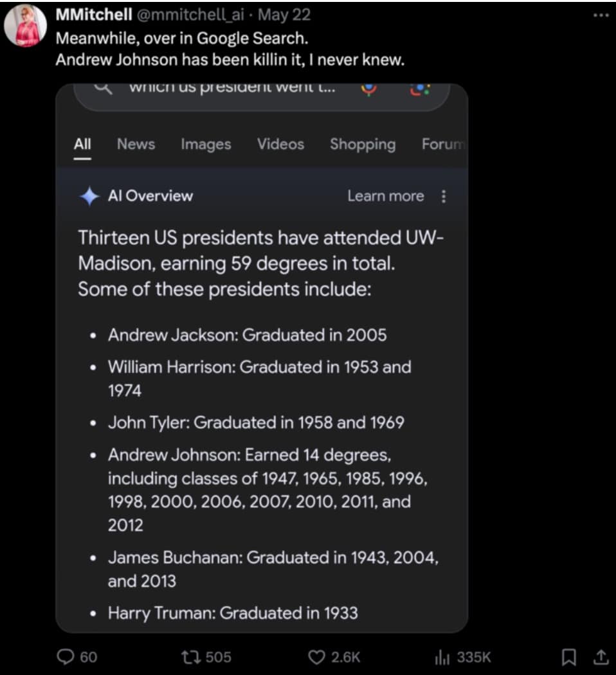616x675 pixels.
Task: Click the News tab in search results
Action: (x=136, y=144)
